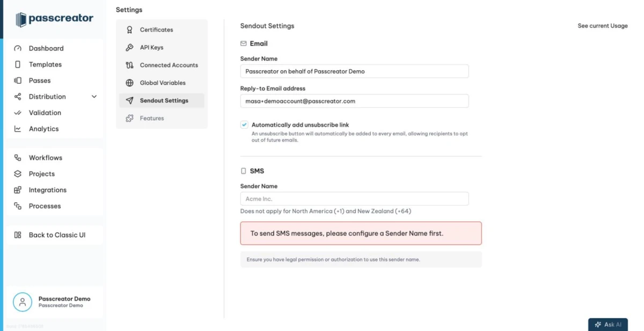This screenshot has height=331, width=644.
Task: Click the Ask AI sparkle icon
Action: (x=598, y=325)
